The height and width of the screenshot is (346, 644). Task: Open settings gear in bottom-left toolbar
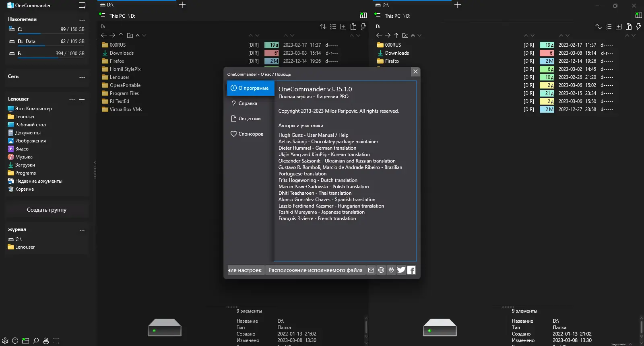pos(5,341)
